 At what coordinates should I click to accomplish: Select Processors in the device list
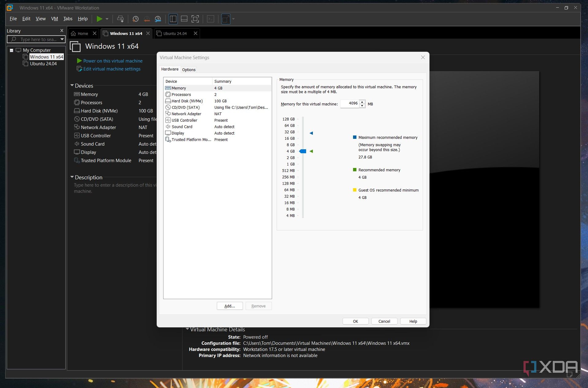(217, 94)
